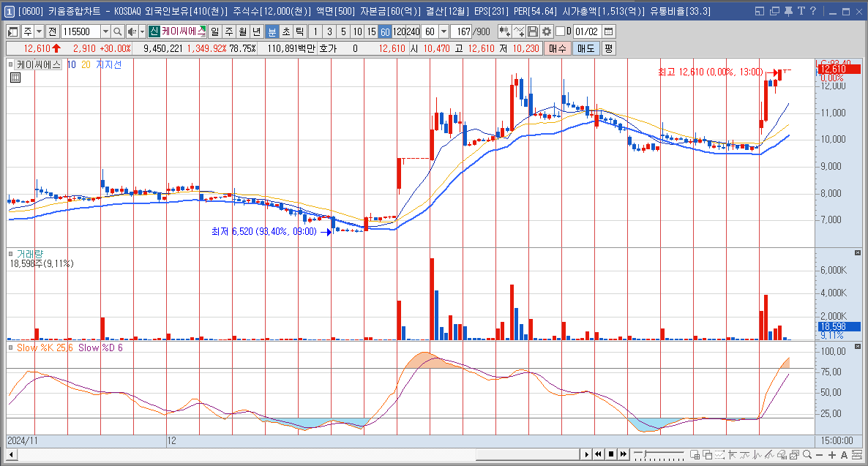Click the pin window icon in title bar

click(x=789, y=11)
